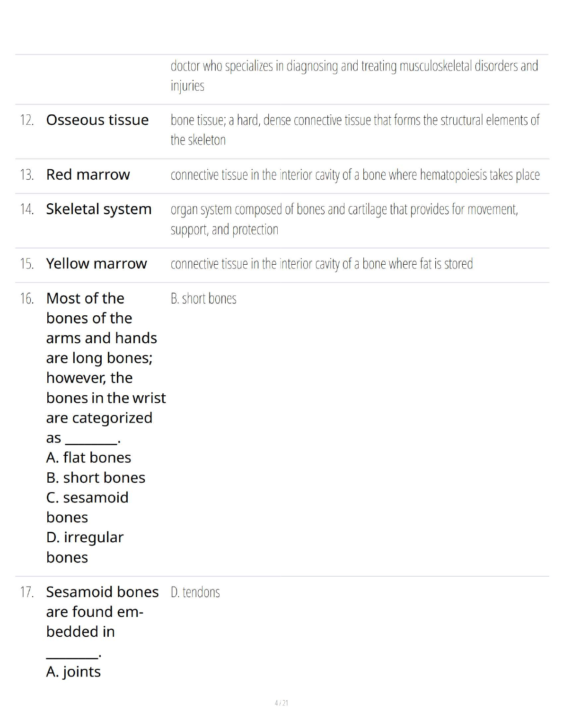Select option "C. sesamoid bones"
The image size is (563, 728).
pyautogui.click(x=87, y=507)
